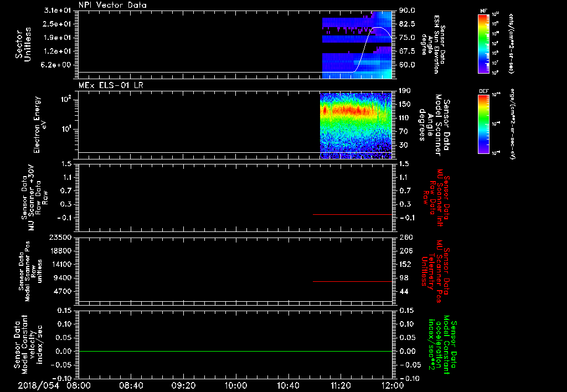Click the '09:20' time axis label
Image resolution: width=567 pixels, height=392 pixels.
[x=183, y=385]
